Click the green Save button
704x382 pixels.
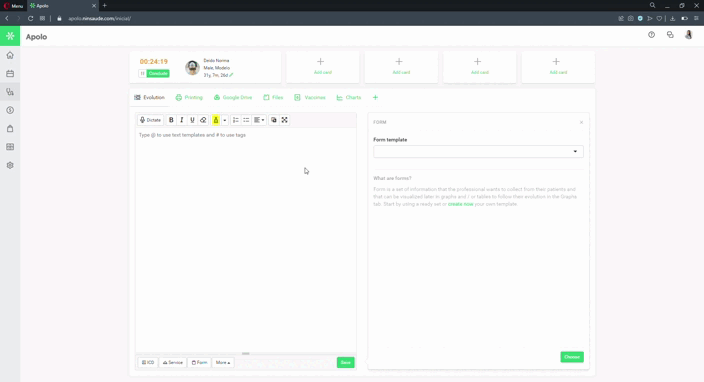pos(345,362)
